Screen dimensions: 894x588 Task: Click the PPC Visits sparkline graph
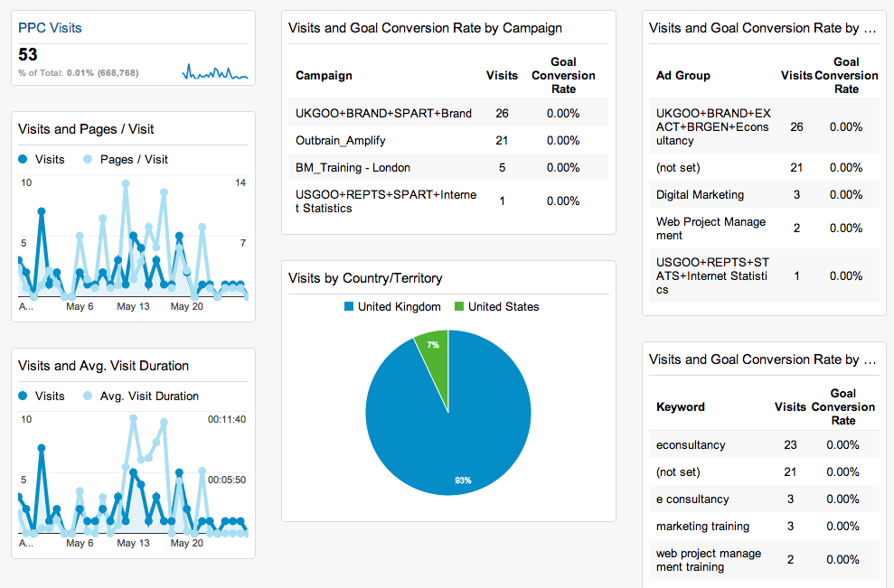215,71
